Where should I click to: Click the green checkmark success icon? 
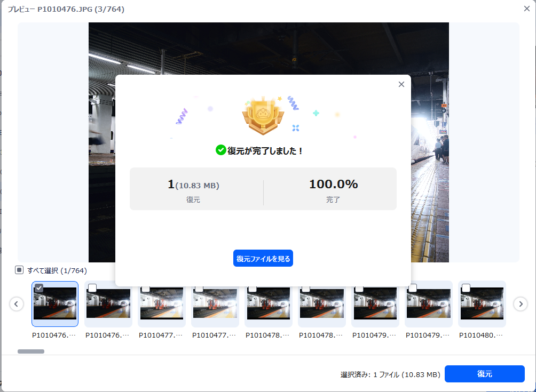coord(220,150)
